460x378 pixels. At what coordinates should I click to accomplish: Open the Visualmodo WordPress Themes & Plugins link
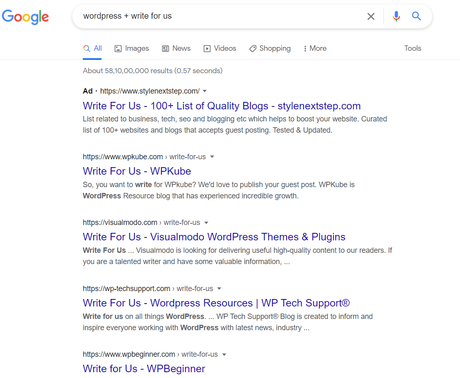(x=214, y=237)
